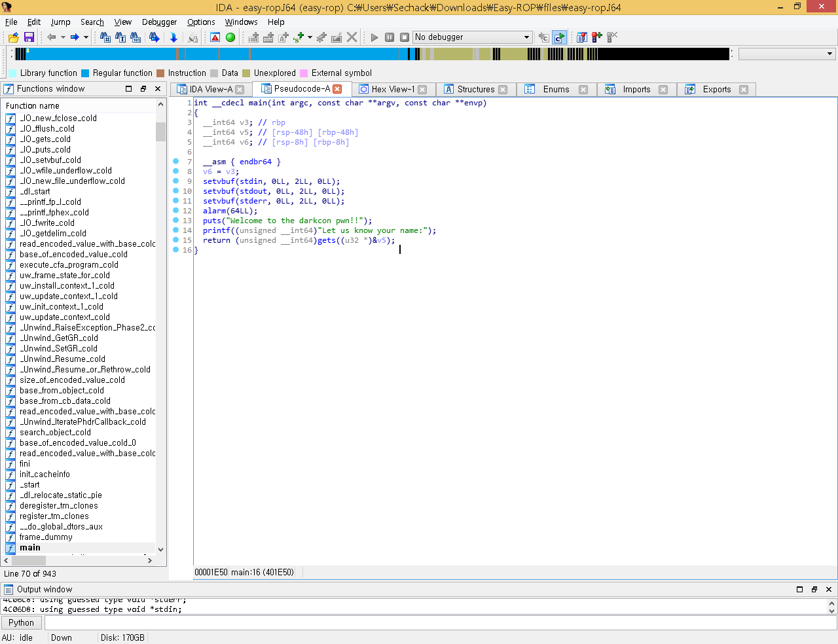Switch to the Imports tab
838x644 pixels.
click(x=636, y=90)
